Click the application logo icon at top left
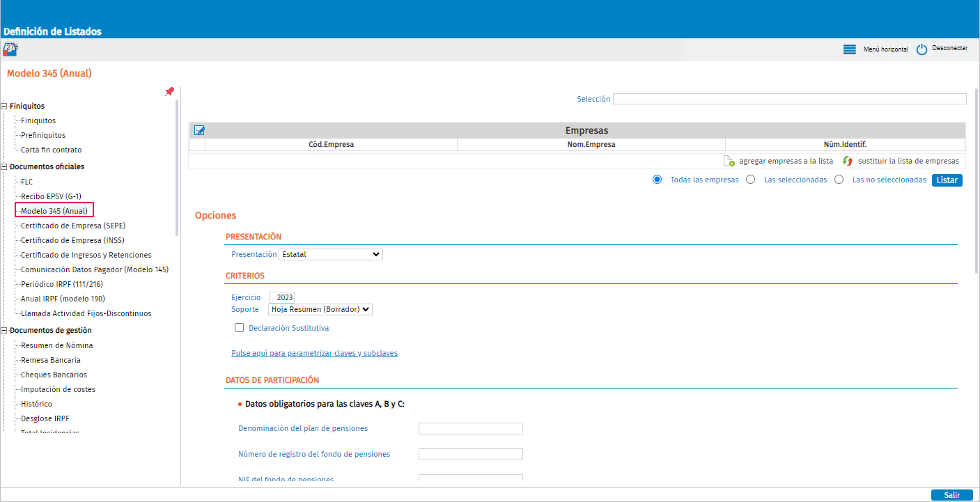This screenshot has width=980, height=502. click(x=10, y=49)
